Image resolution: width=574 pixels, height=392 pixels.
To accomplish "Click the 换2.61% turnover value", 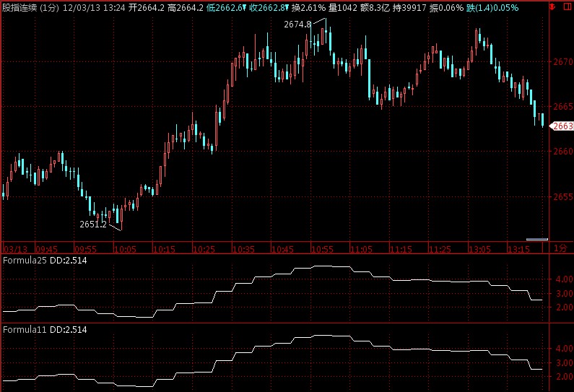I will pyautogui.click(x=308, y=8).
